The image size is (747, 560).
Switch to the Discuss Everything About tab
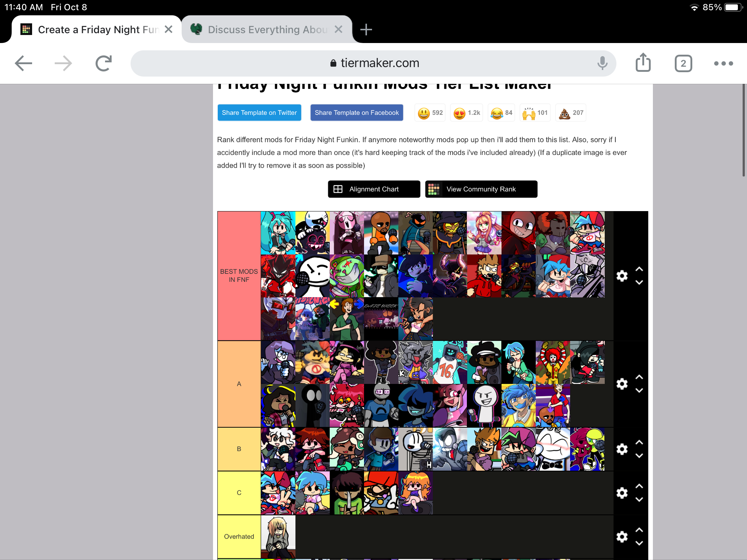click(267, 30)
